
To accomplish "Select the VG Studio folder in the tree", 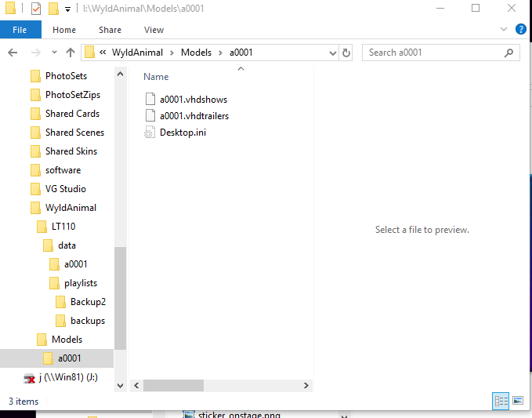I will (65, 189).
